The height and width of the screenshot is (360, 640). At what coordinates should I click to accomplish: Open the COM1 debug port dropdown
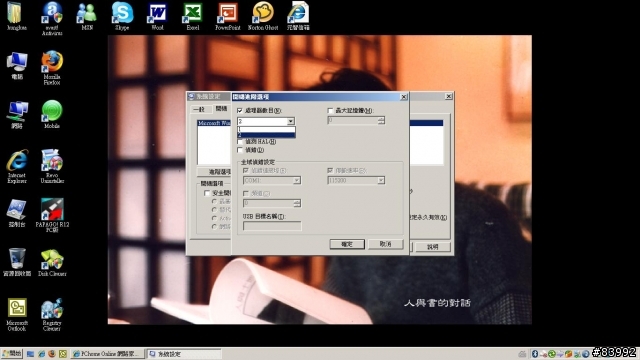pos(297,180)
